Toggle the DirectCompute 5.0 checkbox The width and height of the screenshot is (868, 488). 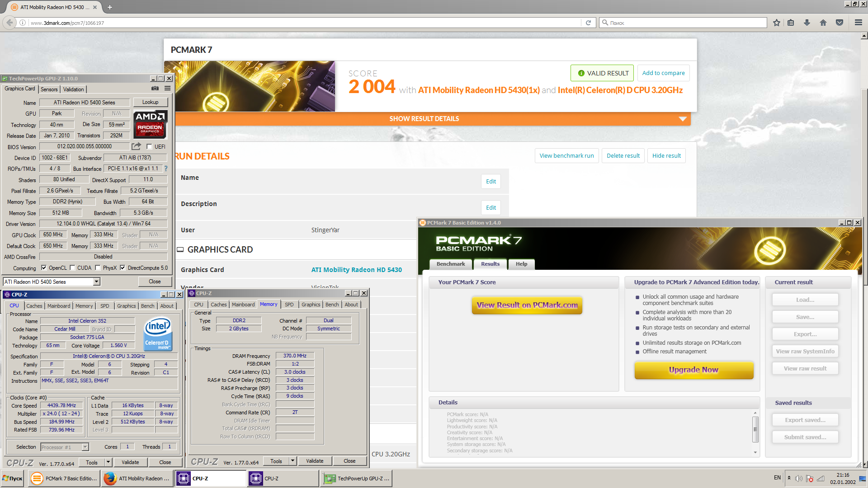[123, 268]
